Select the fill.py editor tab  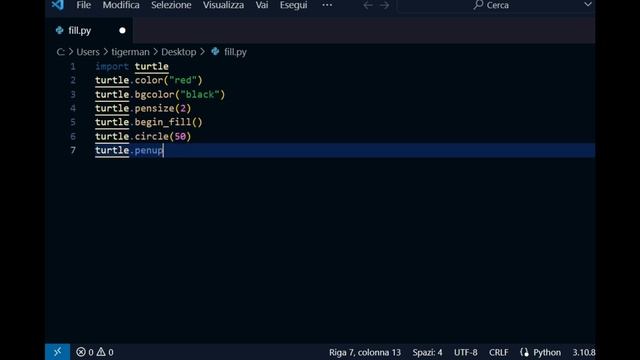(x=89, y=31)
